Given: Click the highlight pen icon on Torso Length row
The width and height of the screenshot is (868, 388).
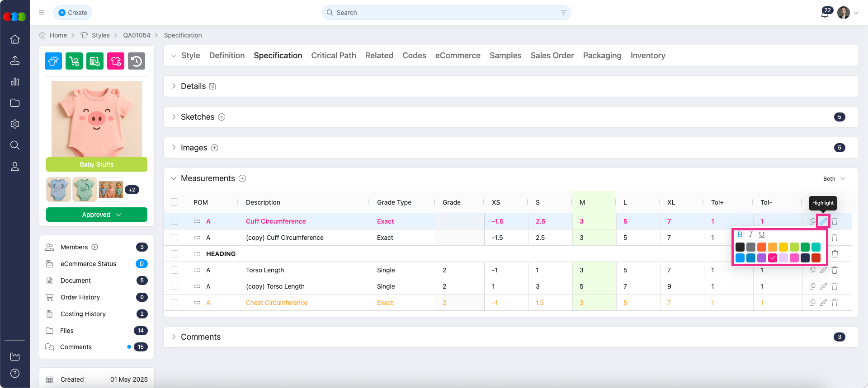Looking at the screenshot, I should click(823, 270).
